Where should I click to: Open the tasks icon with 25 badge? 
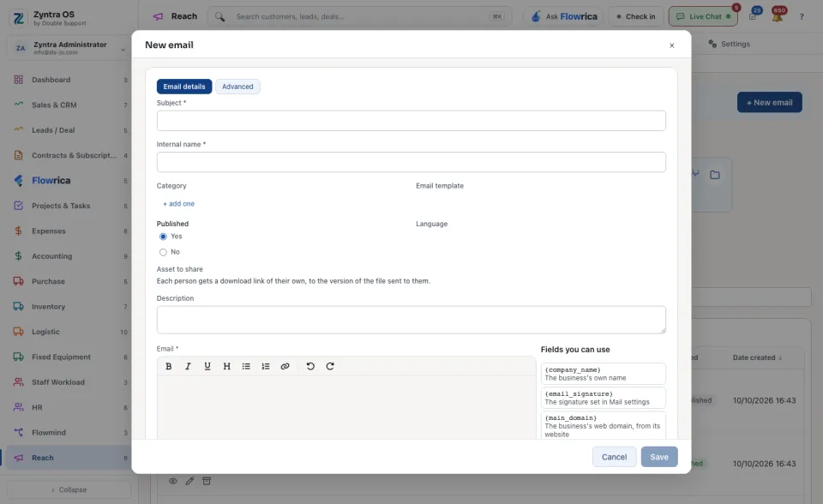pos(754,16)
